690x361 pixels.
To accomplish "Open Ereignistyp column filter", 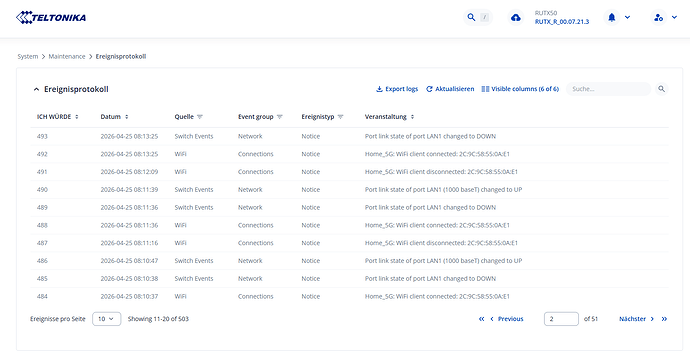I will (340, 117).
